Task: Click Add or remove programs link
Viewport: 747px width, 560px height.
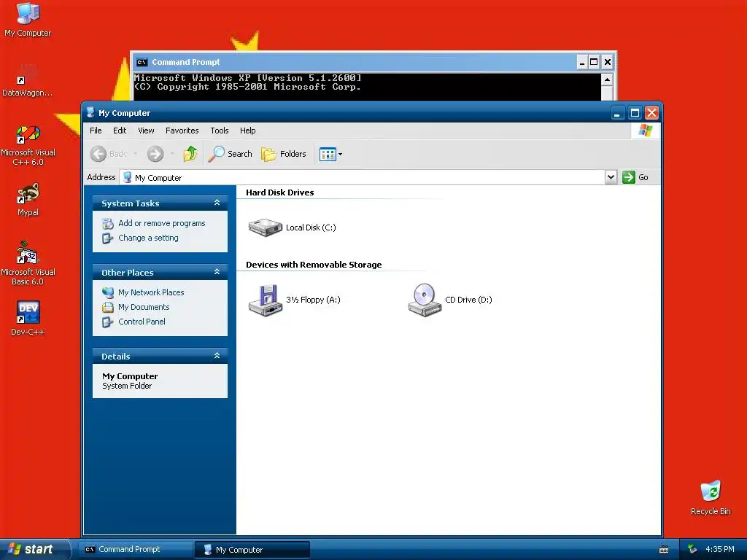Action: 161,223
